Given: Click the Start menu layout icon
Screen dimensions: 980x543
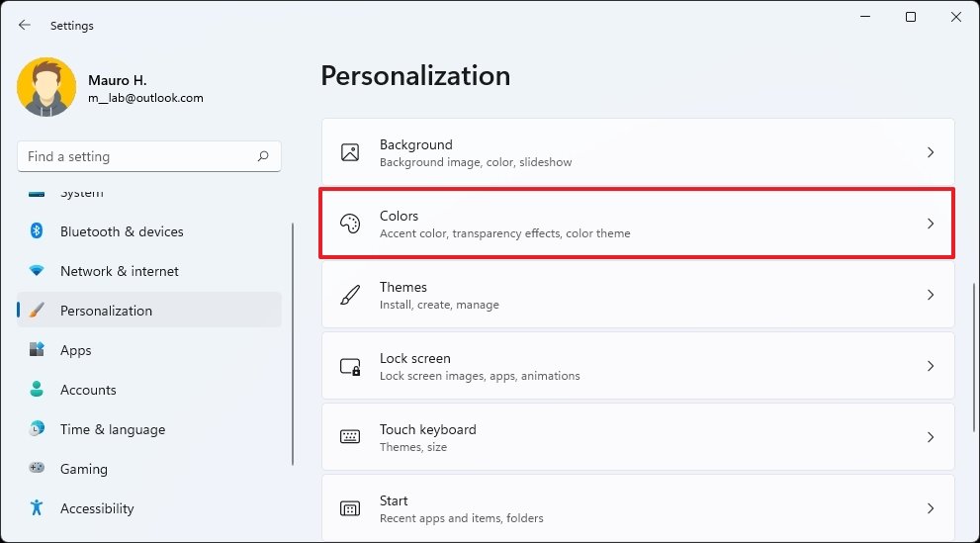Looking at the screenshot, I should pyautogui.click(x=350, y=508).
